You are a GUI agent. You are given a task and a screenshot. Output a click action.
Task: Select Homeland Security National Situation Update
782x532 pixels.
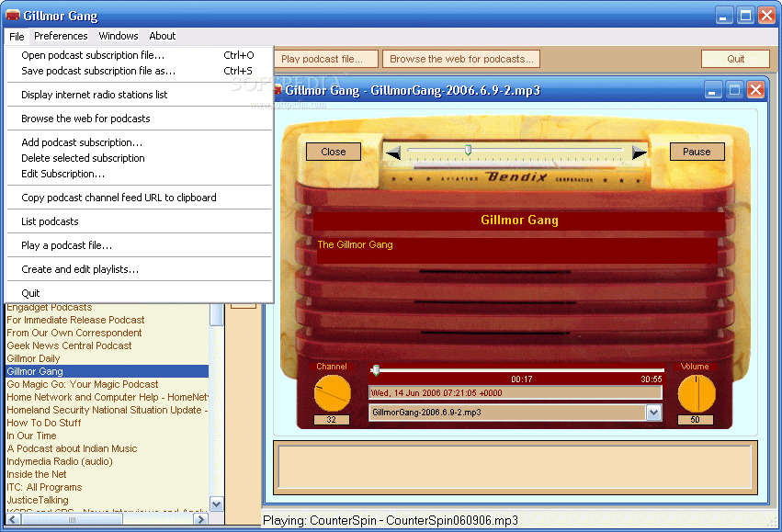[x=108, y=411]
